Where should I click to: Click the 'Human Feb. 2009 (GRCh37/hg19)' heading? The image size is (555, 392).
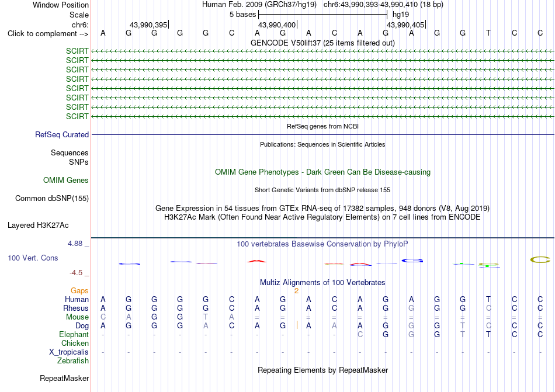tap(260, 5)
